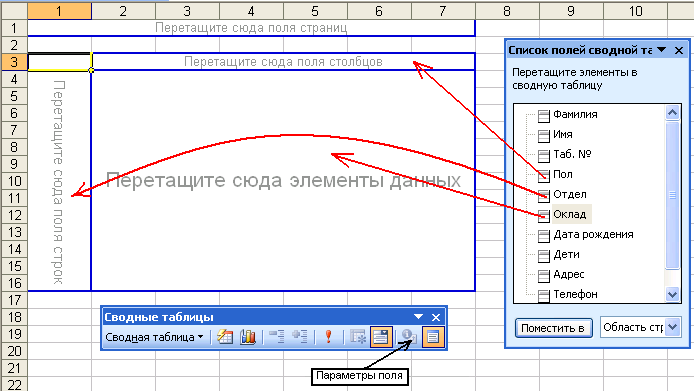This screenshot has width=694, height=391.
Task: Click the page fields drop area
Action: click(251, 27)
